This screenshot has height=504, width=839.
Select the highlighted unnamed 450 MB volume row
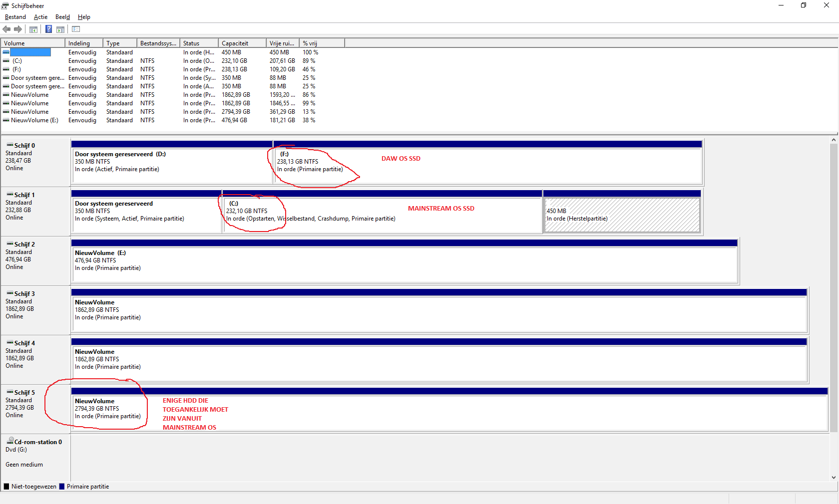[x=172, y=52]
